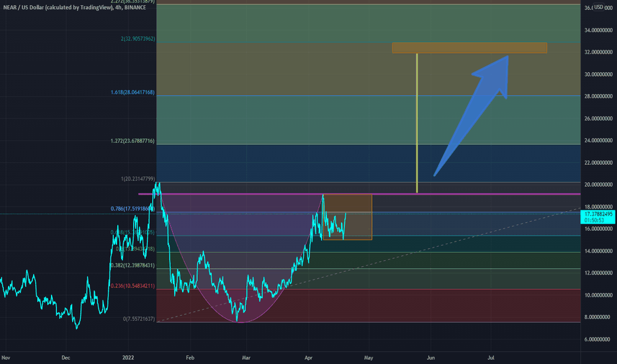The height and width of the screenshot is (364, 617).
Task: Click the 24.00000000 price axis label
Action: pyautogui.click(x=598, y=140)
